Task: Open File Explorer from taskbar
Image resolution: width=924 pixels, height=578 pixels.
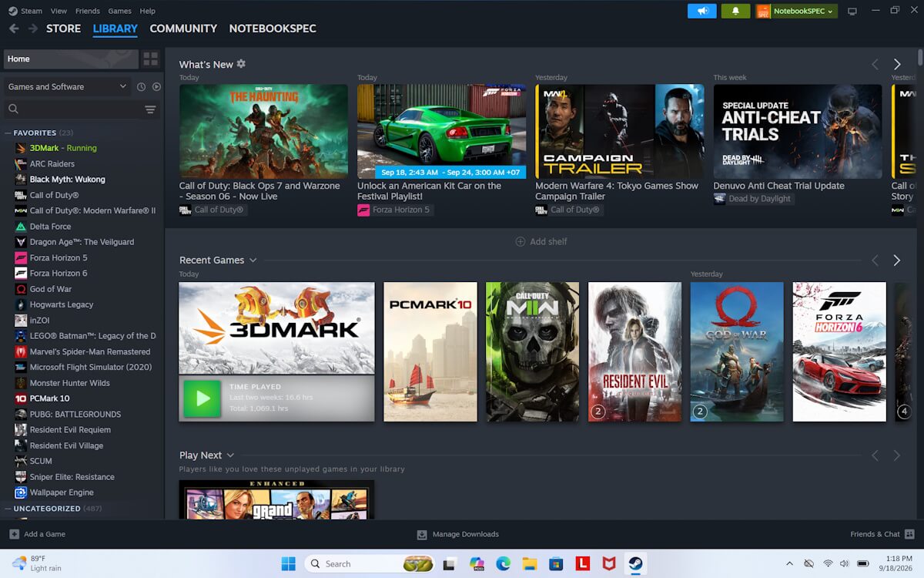Action: click(x=530, y=564)
